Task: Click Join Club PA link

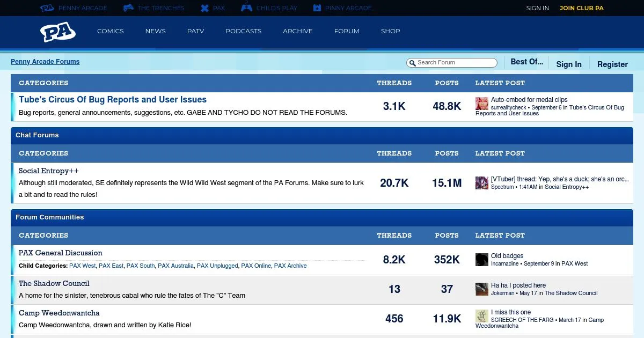Action: [581, 8]
